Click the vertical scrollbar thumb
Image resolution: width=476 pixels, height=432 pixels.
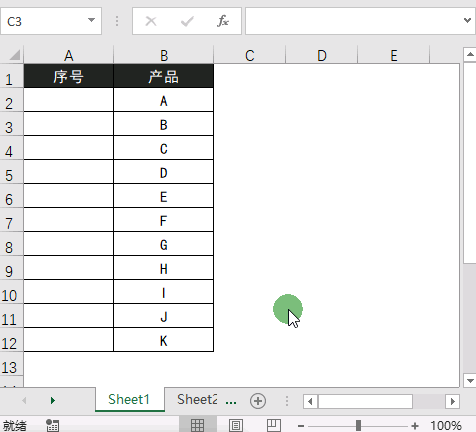pyautogui.click(x=470, y=163)
